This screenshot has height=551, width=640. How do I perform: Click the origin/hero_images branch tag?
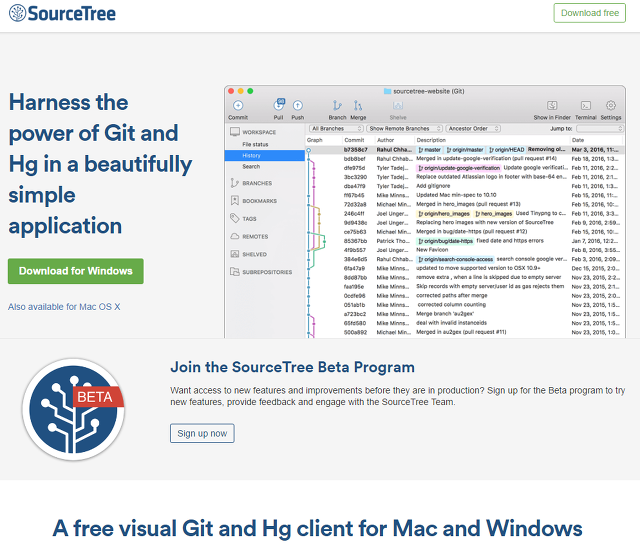[x=444, y=213]
